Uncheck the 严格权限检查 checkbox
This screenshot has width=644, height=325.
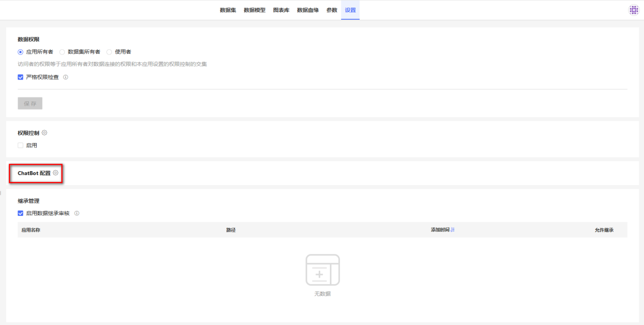coord(21,77)
